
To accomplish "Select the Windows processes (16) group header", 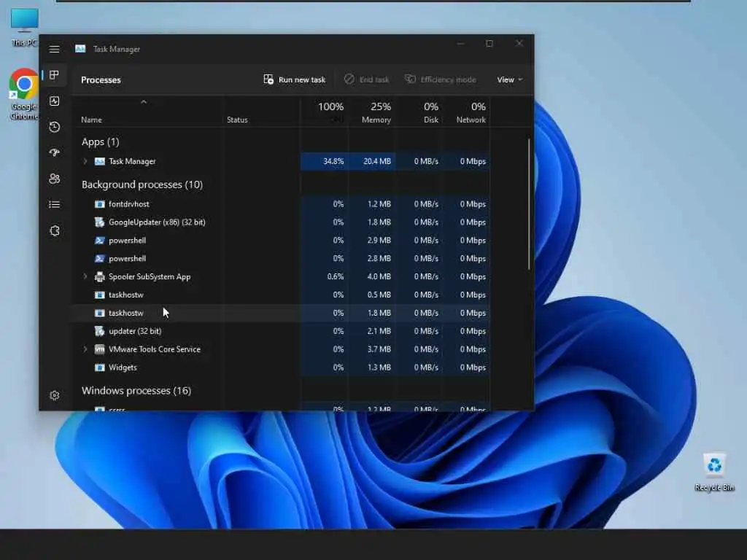I will click(136, 391).
